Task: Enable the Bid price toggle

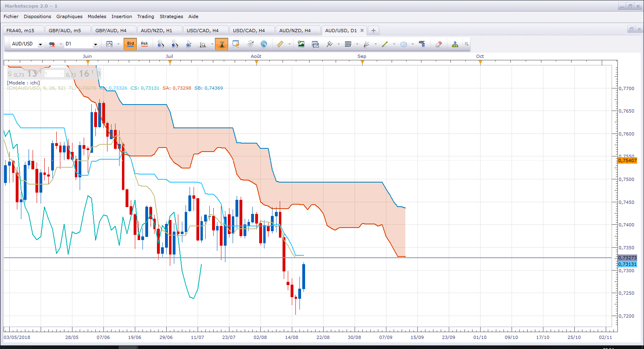Action: pyautogui.click(x=130, y=44)
